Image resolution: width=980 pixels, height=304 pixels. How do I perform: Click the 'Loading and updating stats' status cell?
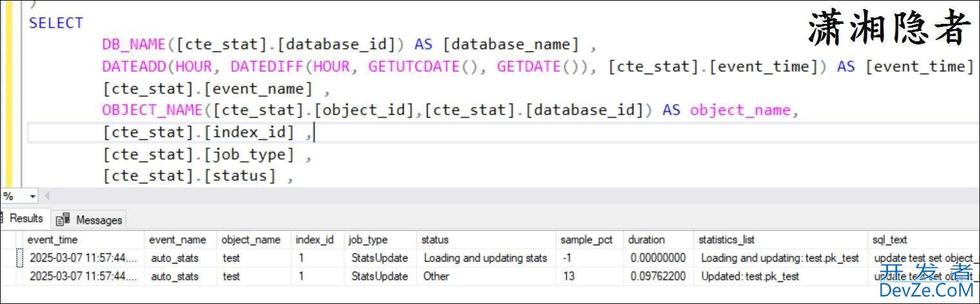[x=485, y=258]
